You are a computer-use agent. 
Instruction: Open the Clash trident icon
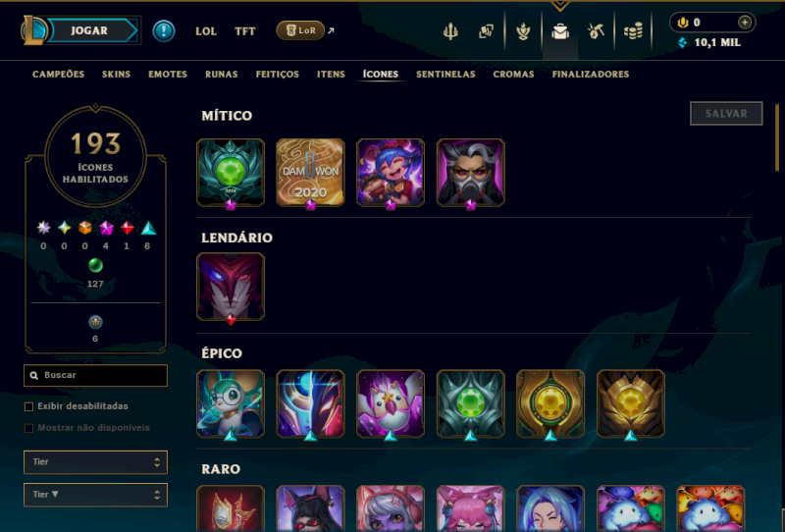point(450,31)
